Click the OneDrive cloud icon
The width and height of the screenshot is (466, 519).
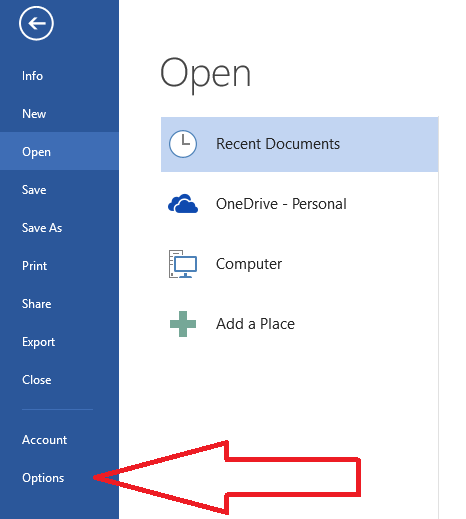tap(183, 204)
